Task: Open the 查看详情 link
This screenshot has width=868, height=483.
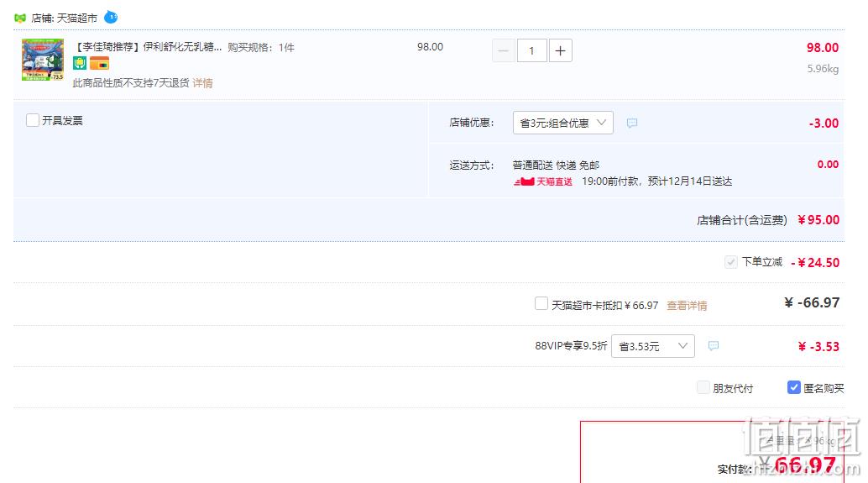Action: click(x=687, y=305)
